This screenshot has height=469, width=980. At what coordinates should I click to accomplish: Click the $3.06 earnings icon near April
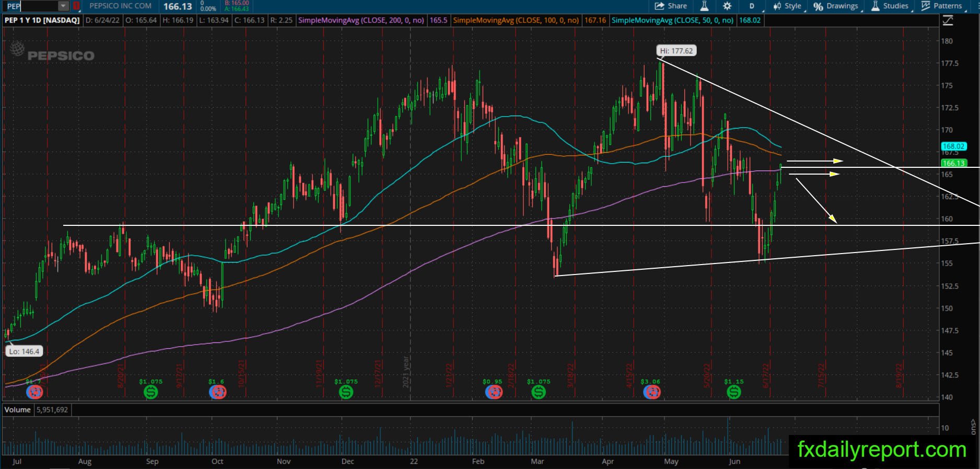[x=651, y=392]
